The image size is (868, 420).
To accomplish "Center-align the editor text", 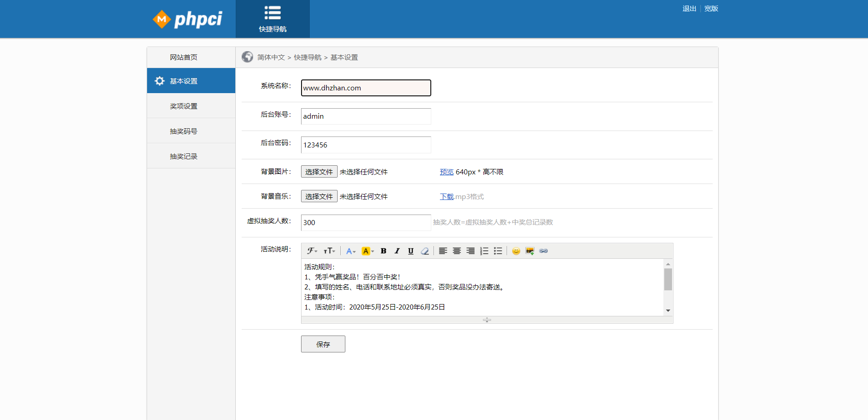I will point(456,251).
